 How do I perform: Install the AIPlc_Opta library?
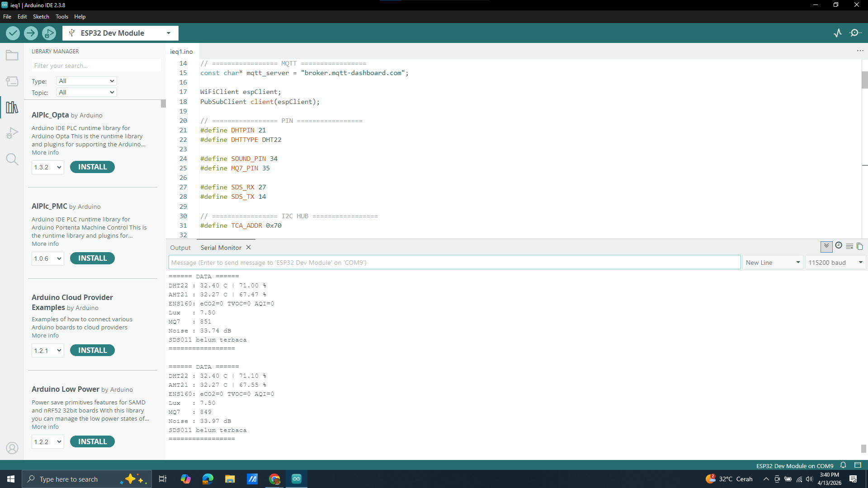pos(92,167)
